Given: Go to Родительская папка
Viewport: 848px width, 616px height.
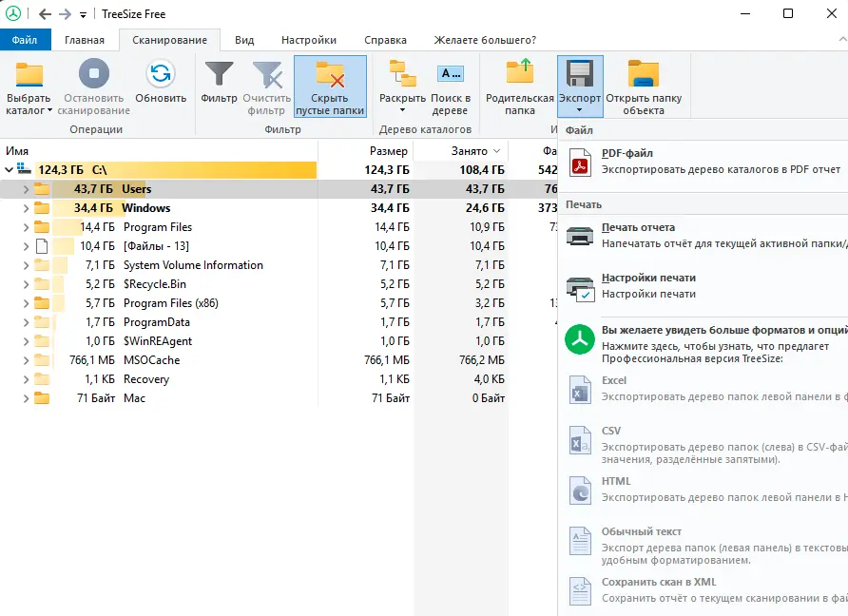Looking at the screenshot, I should point(520,87).
